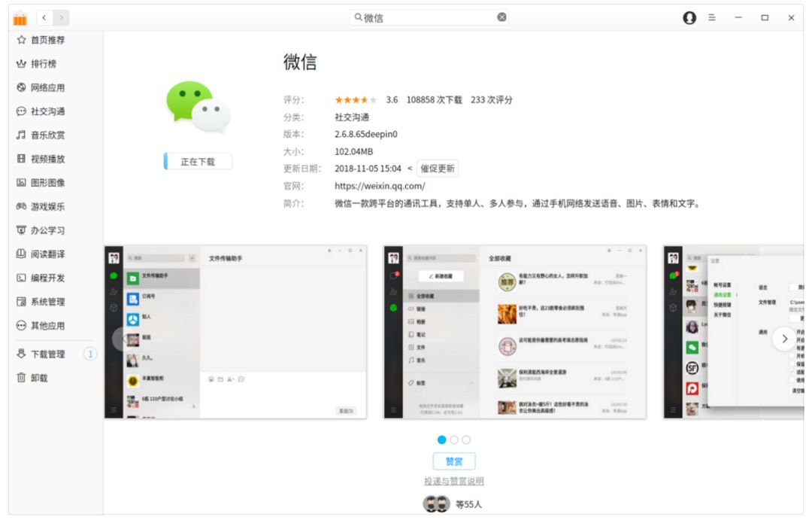Open the https://weixin.qq.com/ link

pyautogui.click(x=380, y=186)
